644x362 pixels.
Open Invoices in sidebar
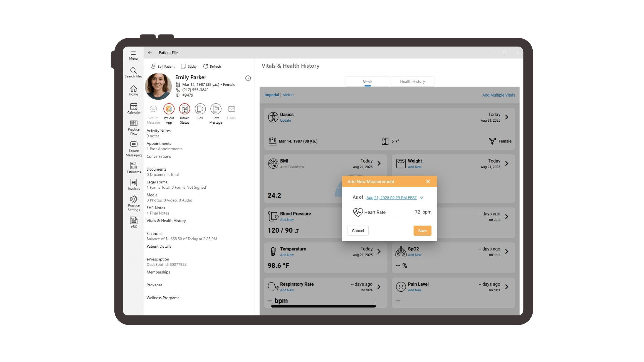pos(133,184)
